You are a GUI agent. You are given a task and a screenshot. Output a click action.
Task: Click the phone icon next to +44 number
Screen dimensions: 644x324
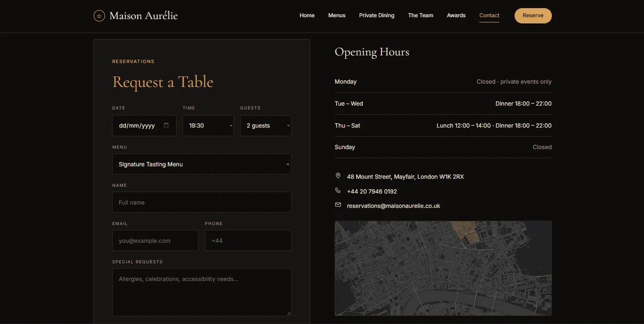click(338, 191)
